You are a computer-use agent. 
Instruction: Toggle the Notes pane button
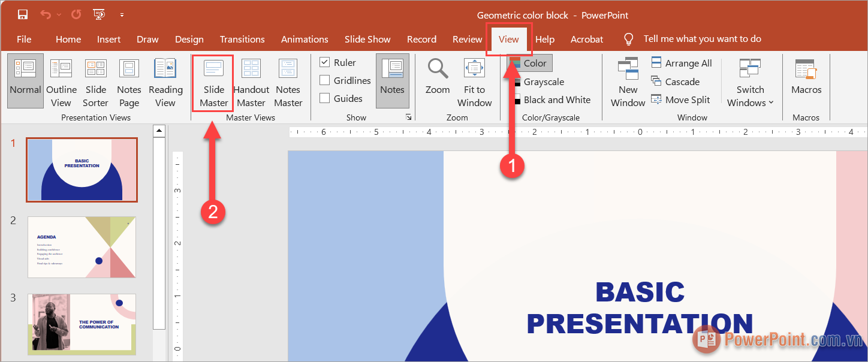click(393, 81)
